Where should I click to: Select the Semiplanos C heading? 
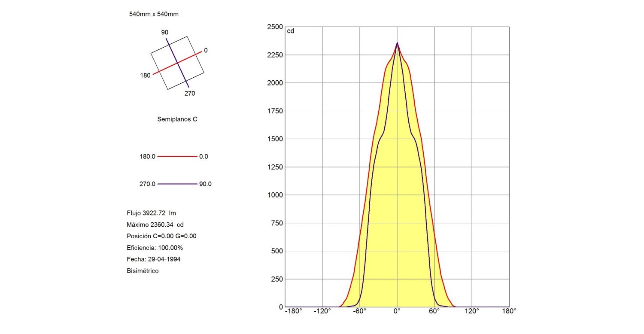177,119
